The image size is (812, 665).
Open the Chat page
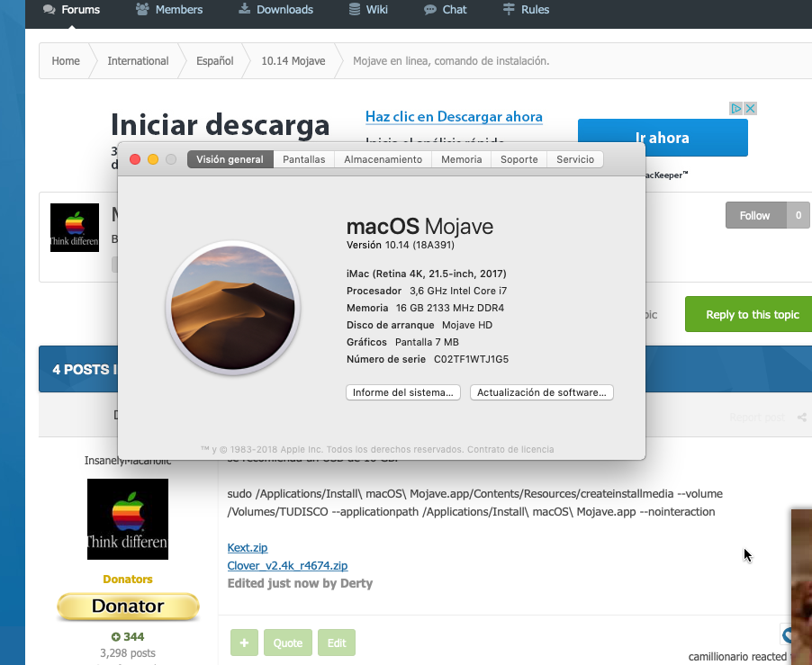click(445, 9)
